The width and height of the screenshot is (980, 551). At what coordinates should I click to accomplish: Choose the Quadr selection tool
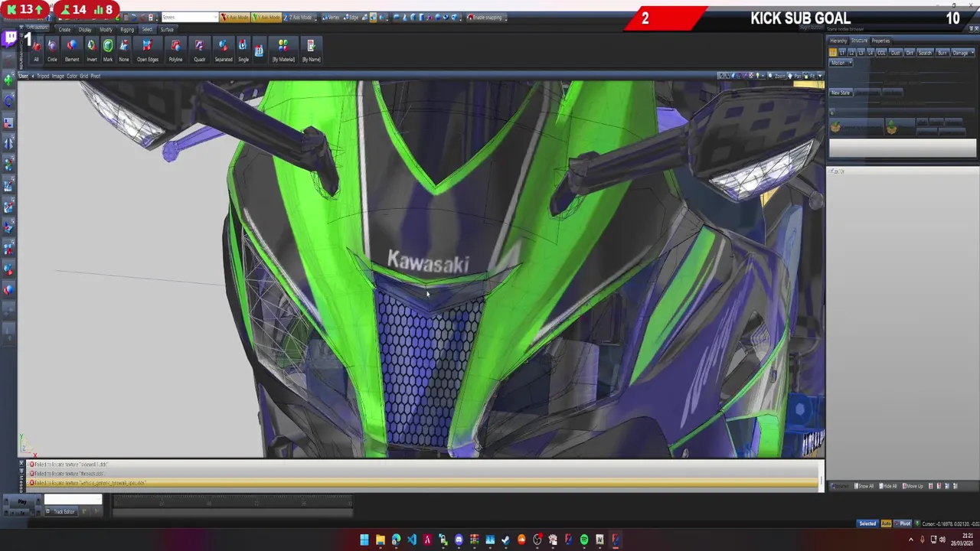(x=200, y=51)
